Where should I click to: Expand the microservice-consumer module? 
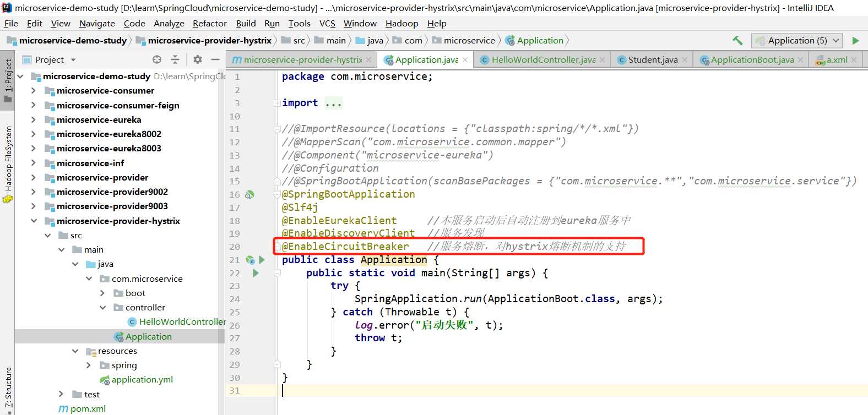[x=34, y=90]
